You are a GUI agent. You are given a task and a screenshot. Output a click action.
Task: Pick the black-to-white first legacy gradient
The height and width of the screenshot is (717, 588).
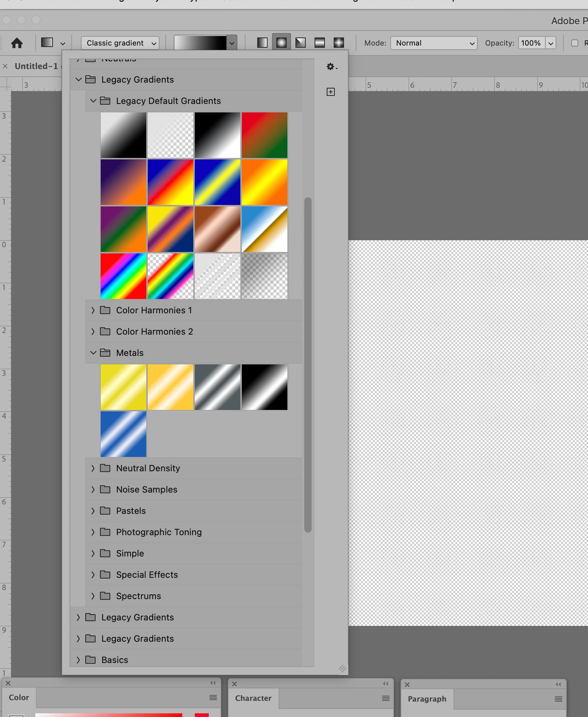click(x=123, y=135)
